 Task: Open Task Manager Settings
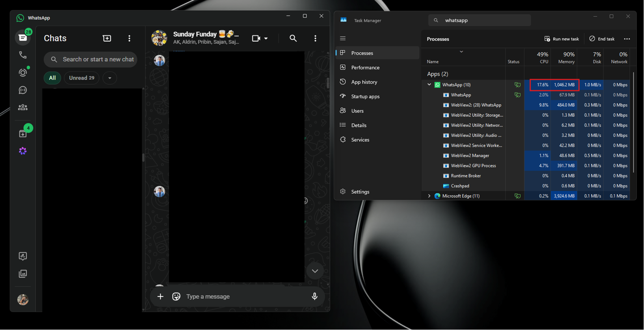coord(377,191)
